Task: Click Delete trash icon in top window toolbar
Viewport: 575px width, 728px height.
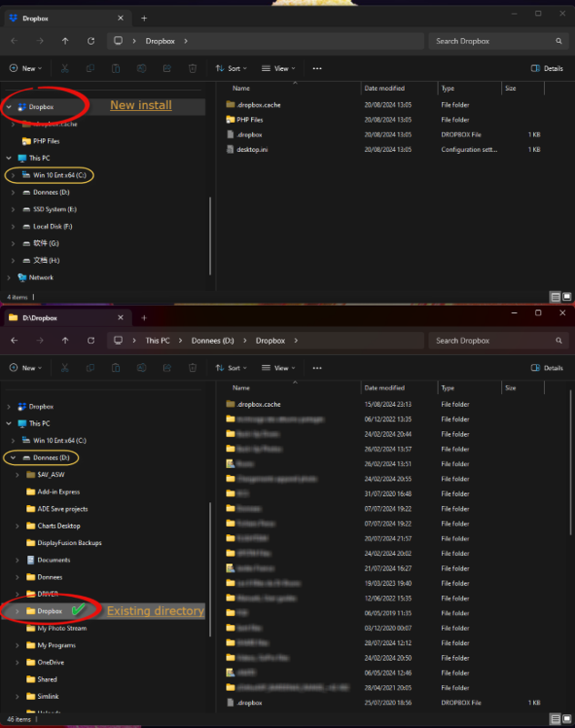Action: click(x=193, y=68)
